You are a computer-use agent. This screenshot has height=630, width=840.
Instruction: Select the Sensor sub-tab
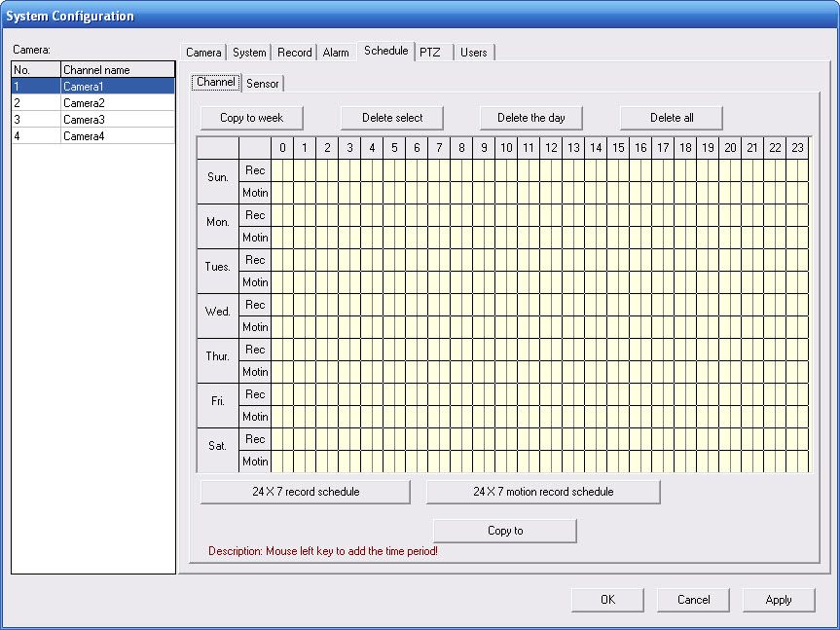click(x=263, y=84)
